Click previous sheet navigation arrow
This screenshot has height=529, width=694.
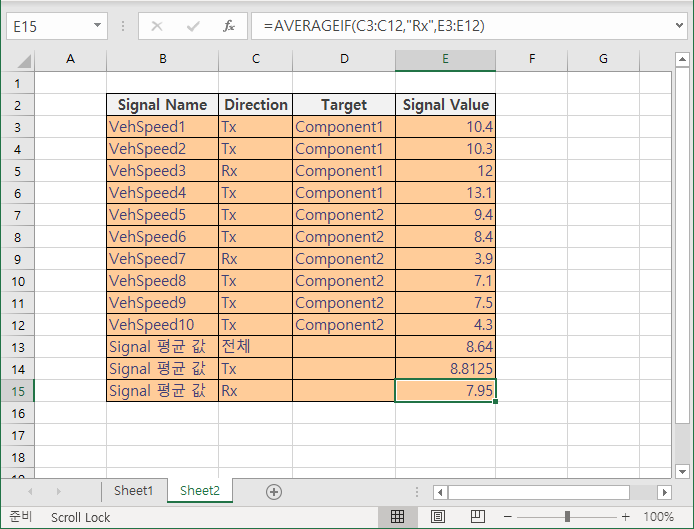[x=31, y=491]
